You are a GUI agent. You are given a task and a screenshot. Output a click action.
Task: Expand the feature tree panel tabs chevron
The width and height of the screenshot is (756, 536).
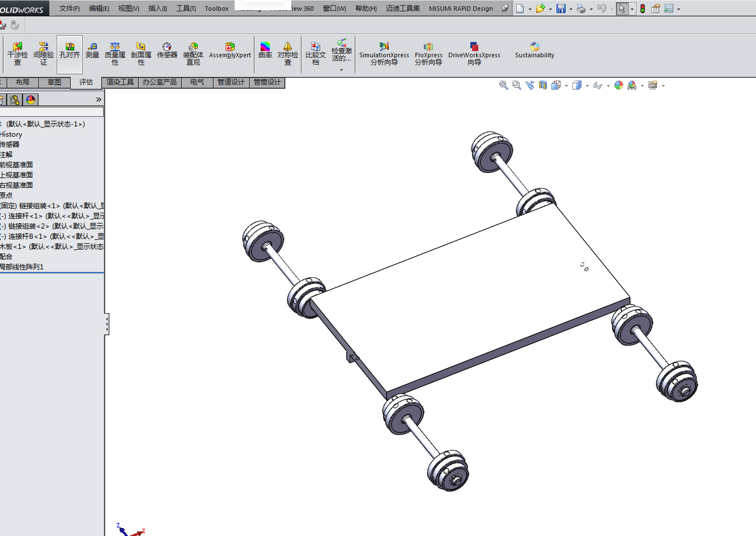[x=99, y=100]
